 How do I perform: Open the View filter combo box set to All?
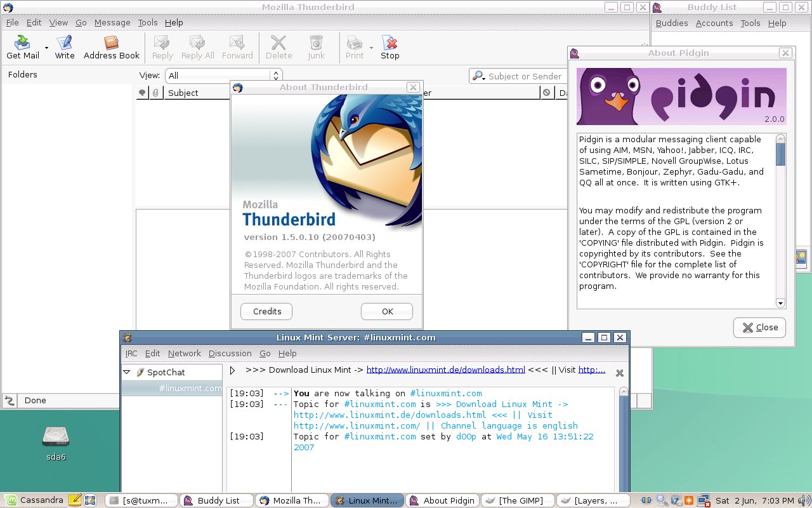pos(223,76)
